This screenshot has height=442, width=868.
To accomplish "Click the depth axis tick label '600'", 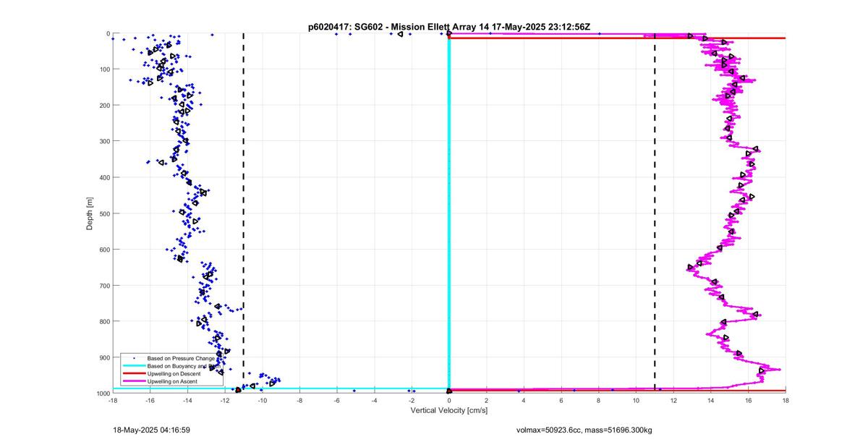I will (x=104, y=250).
